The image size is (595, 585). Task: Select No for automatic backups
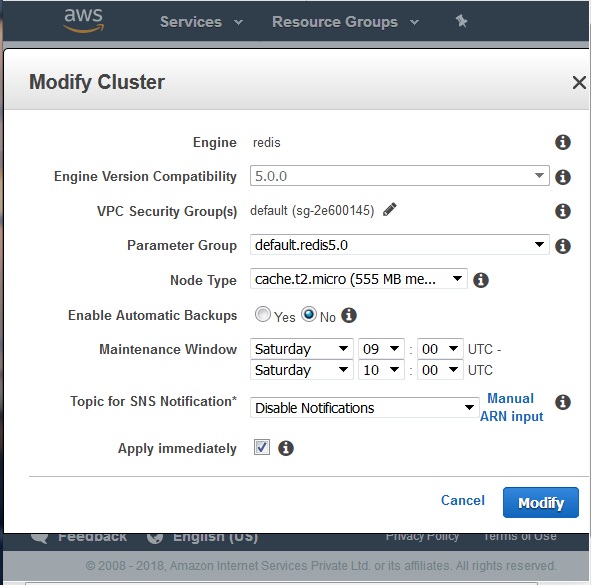[309, 315]
